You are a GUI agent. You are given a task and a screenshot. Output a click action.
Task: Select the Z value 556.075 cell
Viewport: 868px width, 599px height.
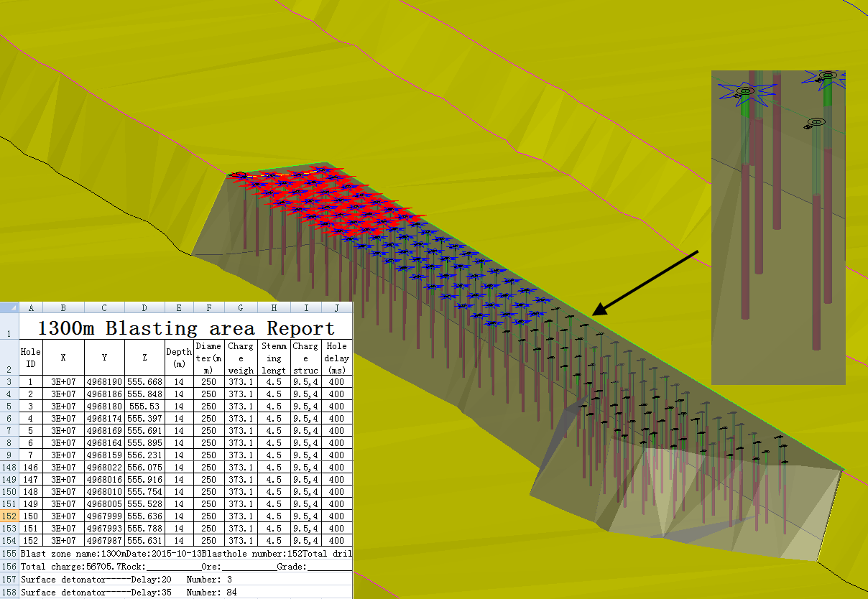[144, 468]
